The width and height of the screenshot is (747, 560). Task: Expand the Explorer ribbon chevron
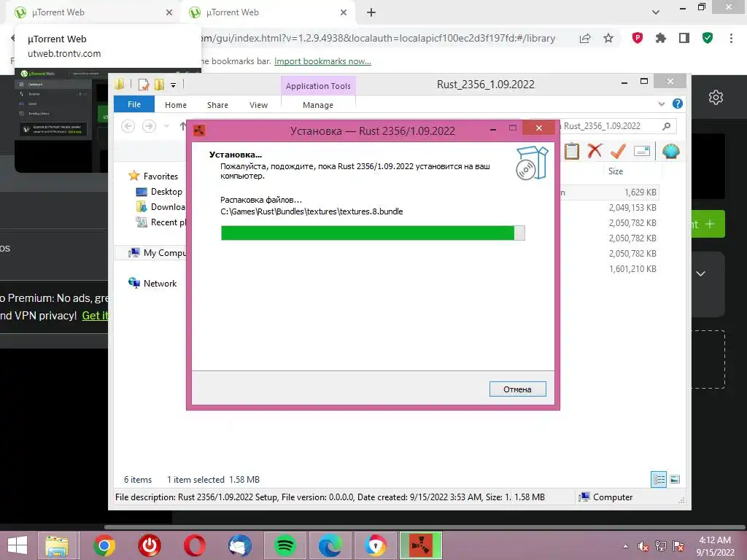coord(661,104)
